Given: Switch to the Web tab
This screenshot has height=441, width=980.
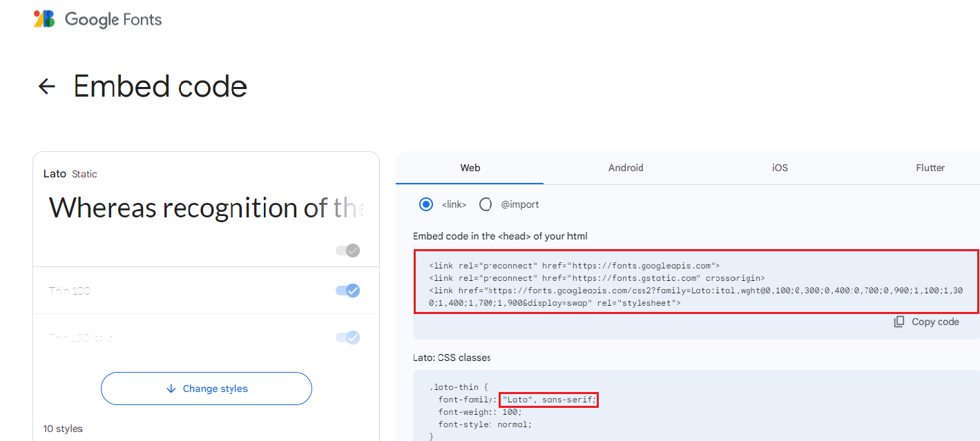Looking at the screenshot, I should click(470, 168).
